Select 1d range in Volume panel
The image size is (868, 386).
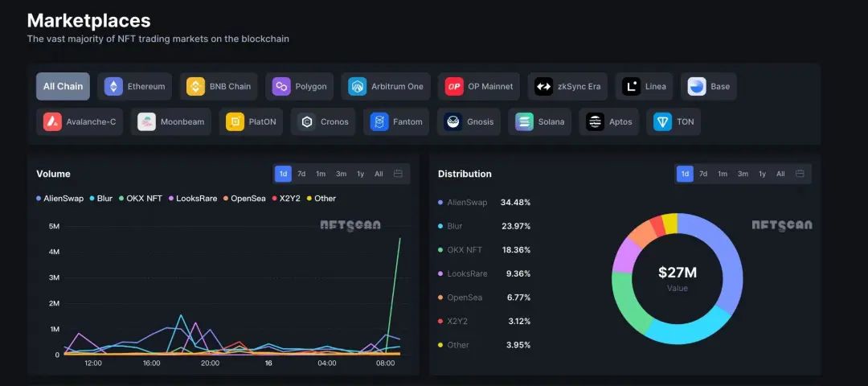click(x=283, y=174)
